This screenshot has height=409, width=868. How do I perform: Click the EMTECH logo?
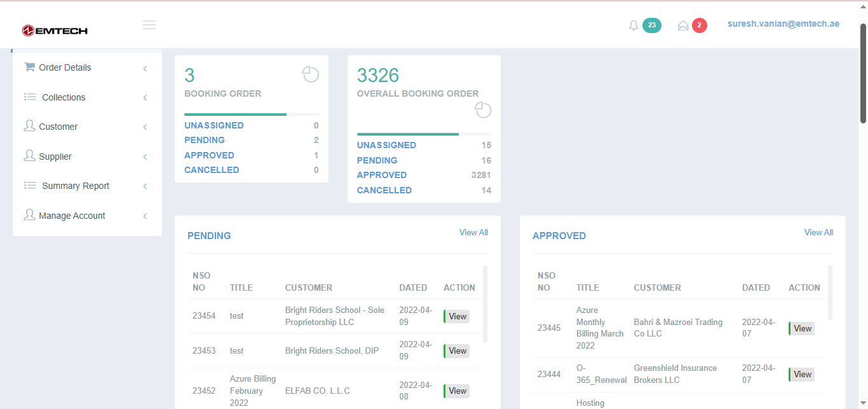(55, 31)
